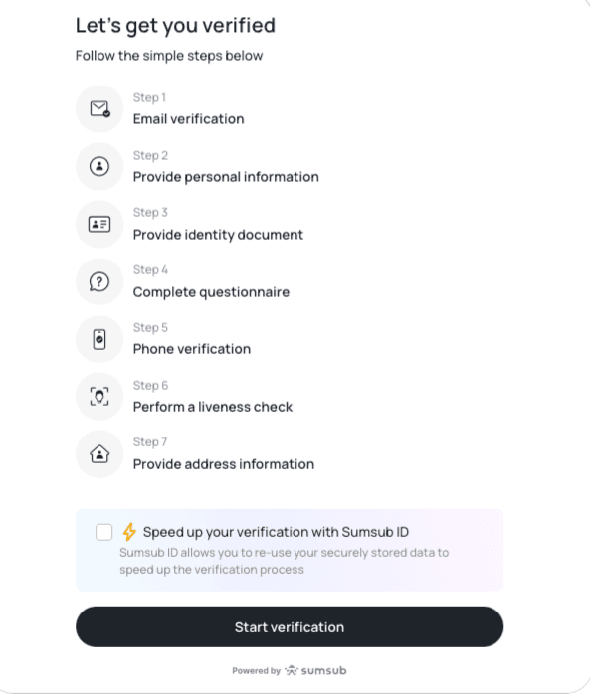Select the Email verification step text
The image size is (590, 700).
[x=188, y=119]
